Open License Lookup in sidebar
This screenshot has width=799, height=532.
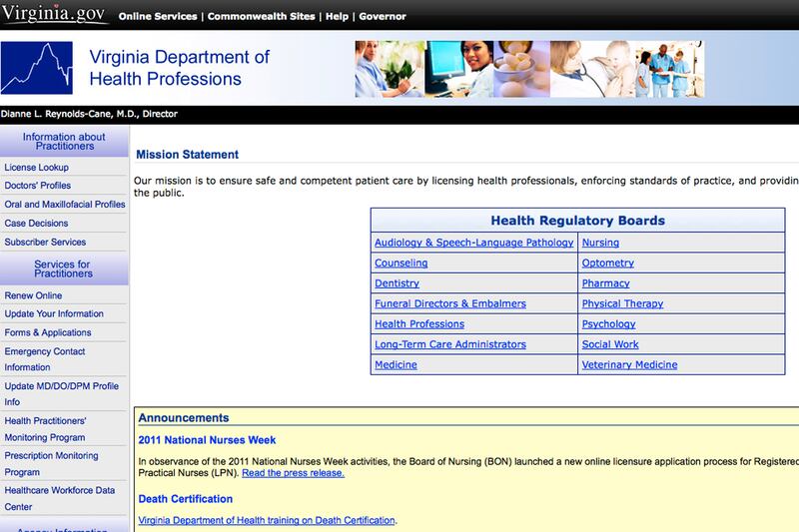37,167
